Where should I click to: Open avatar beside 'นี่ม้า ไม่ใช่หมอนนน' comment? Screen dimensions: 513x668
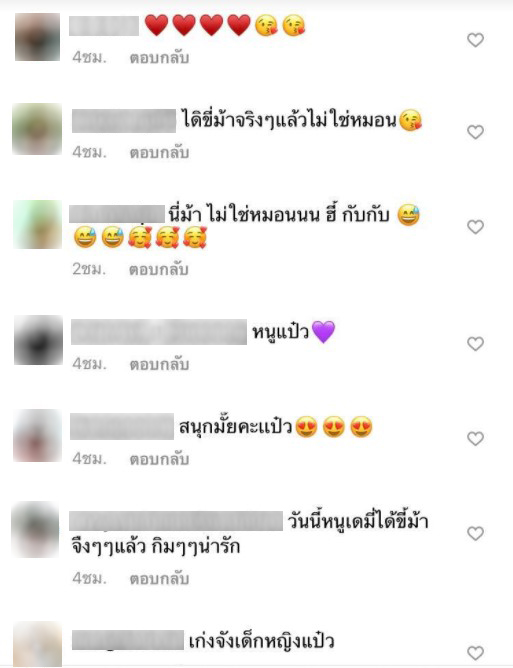click(37, 225)
